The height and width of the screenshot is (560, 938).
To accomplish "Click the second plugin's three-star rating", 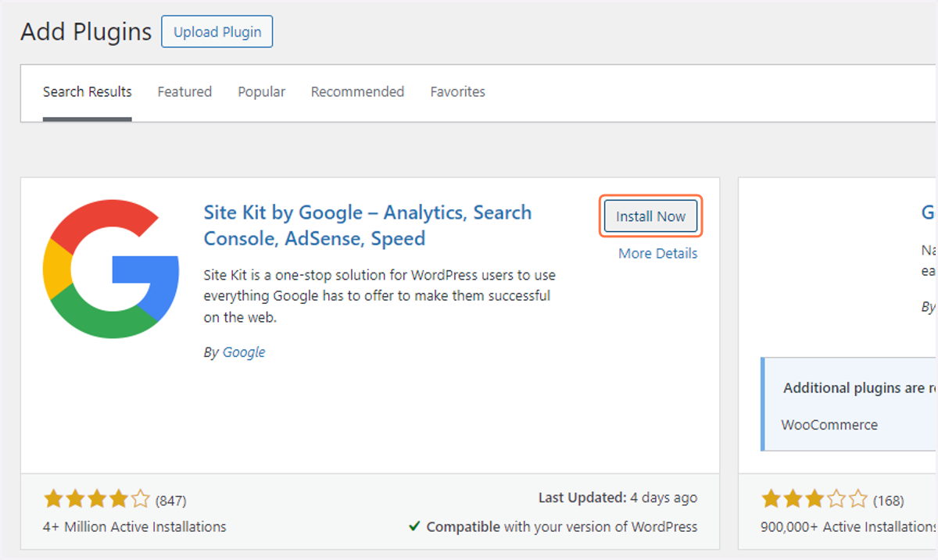I will (x=814, y=499).
